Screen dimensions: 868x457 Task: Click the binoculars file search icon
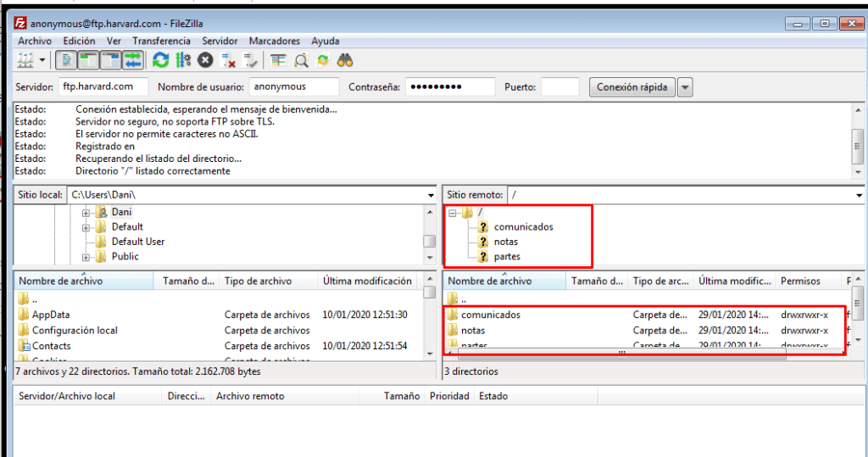coord(345,60)
